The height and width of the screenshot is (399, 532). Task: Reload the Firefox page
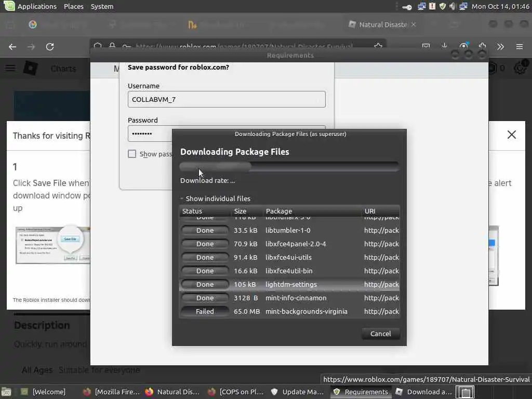50,46
